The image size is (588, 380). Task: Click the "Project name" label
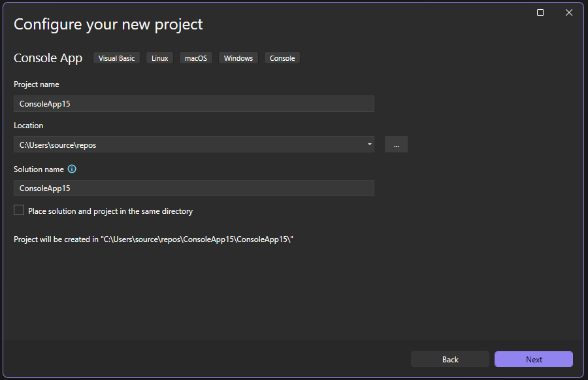(x=36, y=84)
